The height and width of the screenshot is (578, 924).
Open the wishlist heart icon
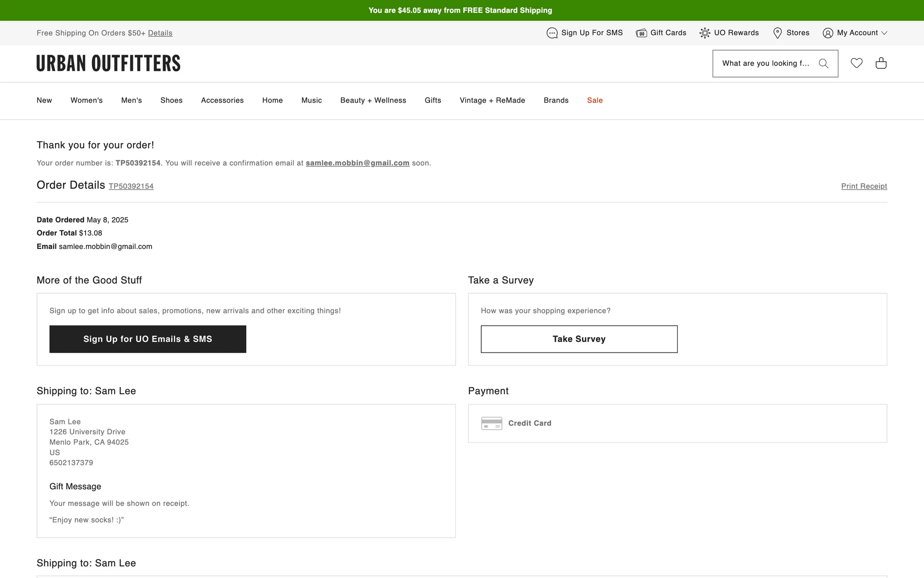coord(857,63)
